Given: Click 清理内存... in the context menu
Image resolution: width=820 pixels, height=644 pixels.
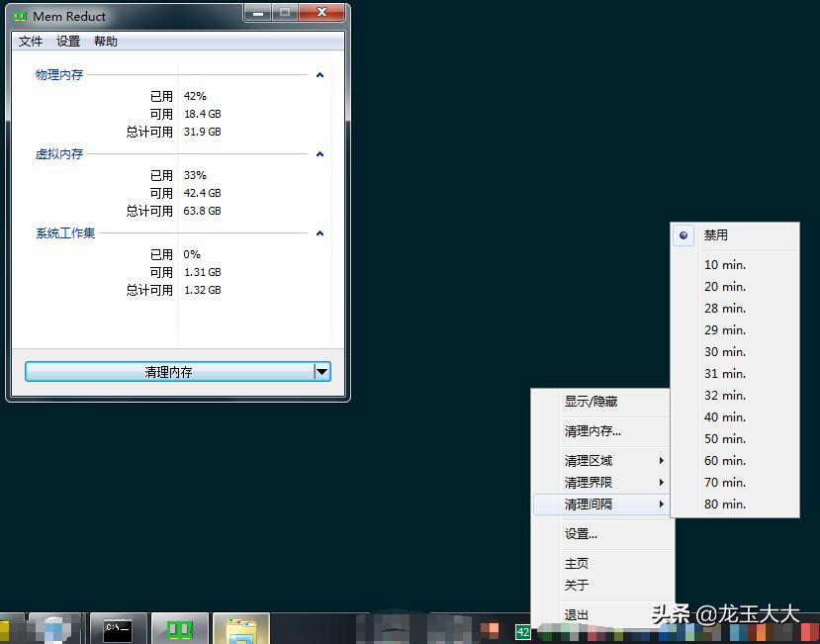Looking at the screenshot, I should pos(592,430).
